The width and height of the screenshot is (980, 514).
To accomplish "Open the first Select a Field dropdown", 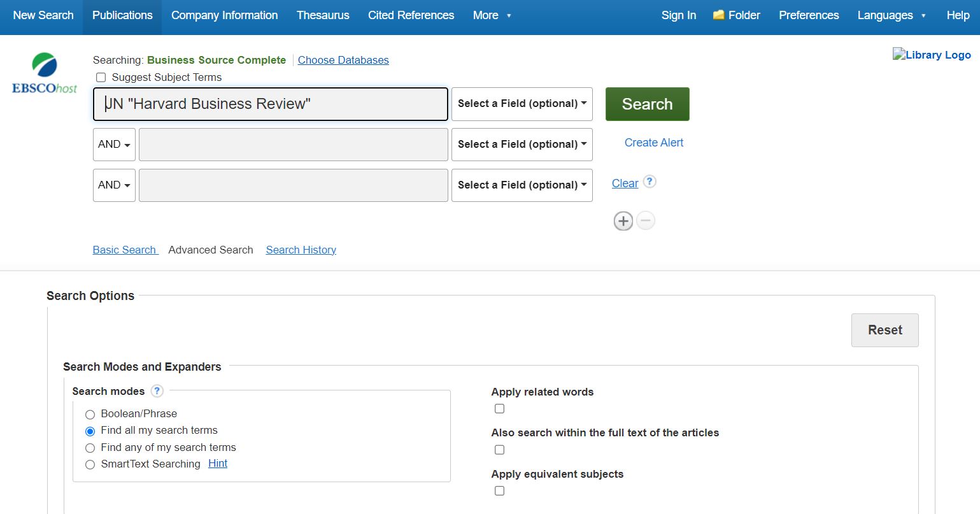I will (x=521, y=104).
